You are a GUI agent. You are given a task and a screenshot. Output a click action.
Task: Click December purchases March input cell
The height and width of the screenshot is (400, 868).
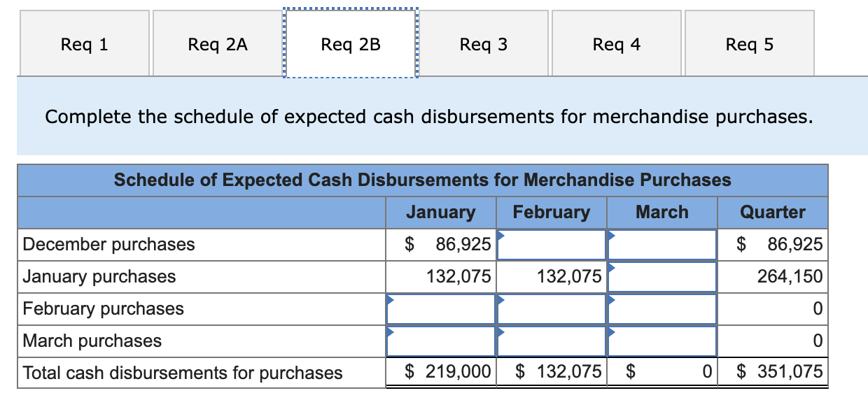pos(662,245)
